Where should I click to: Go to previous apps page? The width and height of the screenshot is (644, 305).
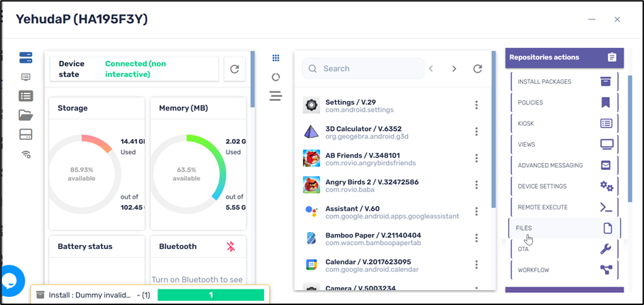(x=431, y=69)
